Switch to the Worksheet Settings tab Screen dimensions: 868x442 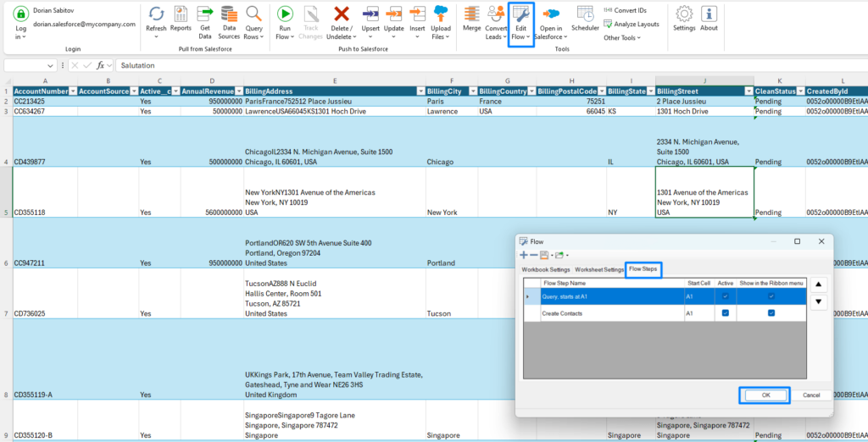click(x=599, y=270)
